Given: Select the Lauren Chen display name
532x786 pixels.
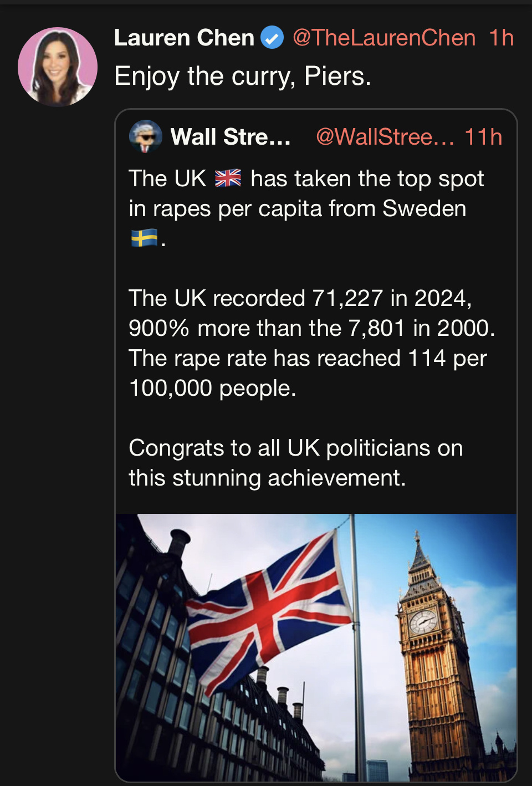Looking at the screenshot, I should pos(184,38).
